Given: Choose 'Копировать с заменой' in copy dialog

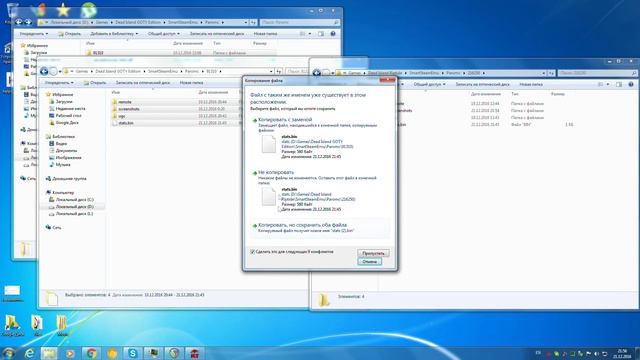Looking at the screenshot, I should (285, 120).
